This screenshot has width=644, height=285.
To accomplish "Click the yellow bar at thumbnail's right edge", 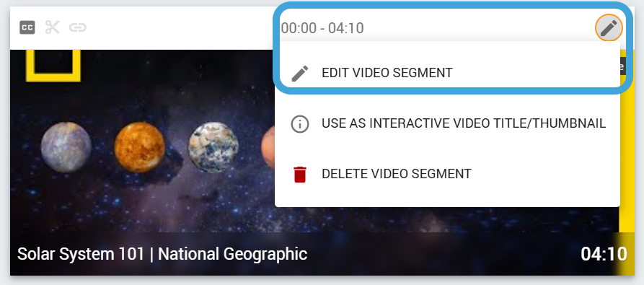I will (627, 160).
